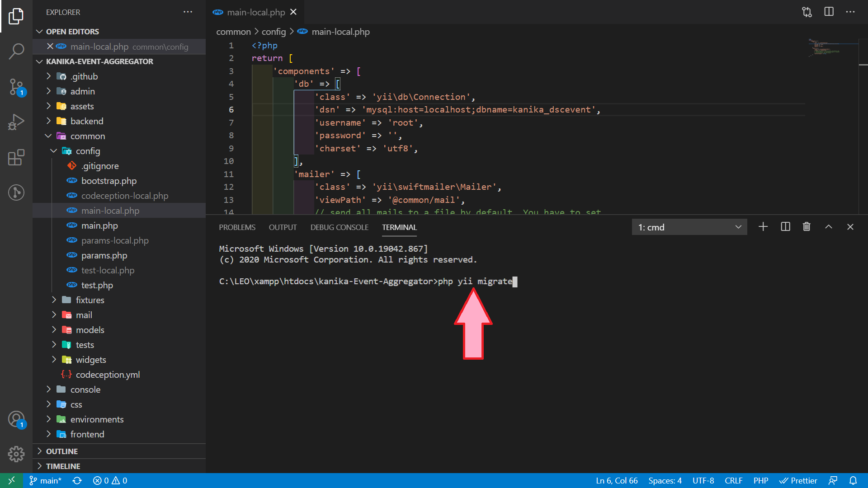The height and width of the screenshot is (488, 868).
Task: Open the feedback icon in status bar
Action: coord(833,481)
